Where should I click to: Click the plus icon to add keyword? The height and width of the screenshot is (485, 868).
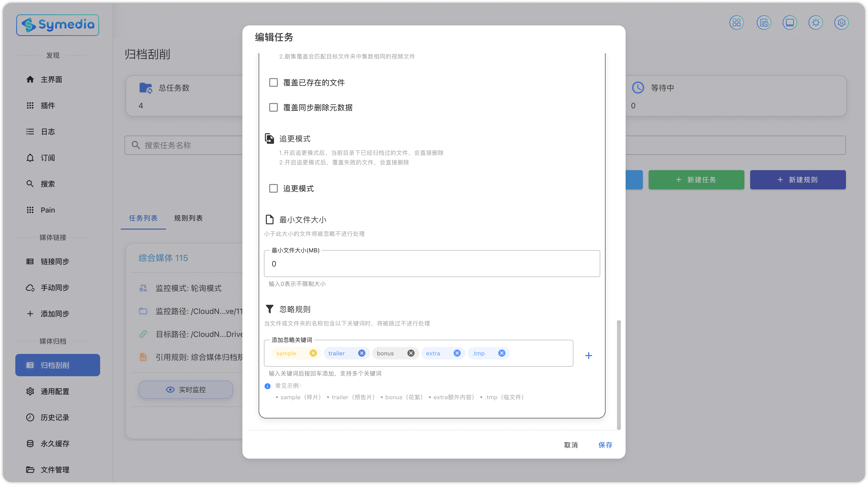tap(588, 356)
